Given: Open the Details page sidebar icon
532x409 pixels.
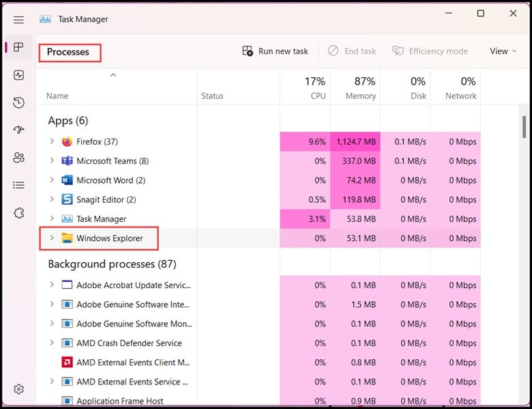Looking at the screenshot, I should click(18, 185).
